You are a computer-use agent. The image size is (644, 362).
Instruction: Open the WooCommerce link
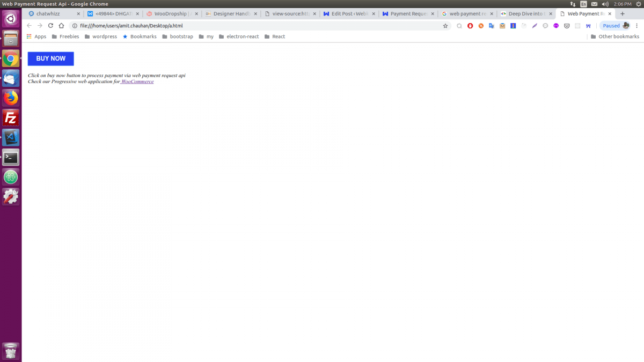coord(137,82)
